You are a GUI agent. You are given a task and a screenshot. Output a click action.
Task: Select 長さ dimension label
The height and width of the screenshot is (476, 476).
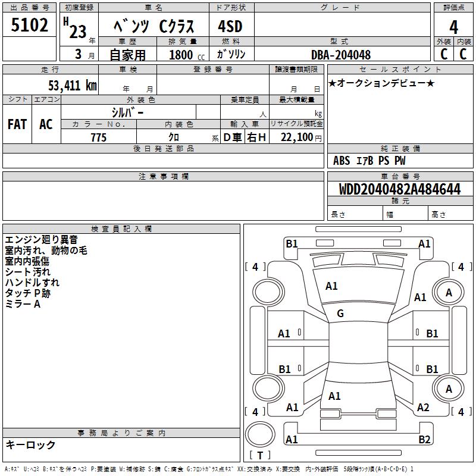click(x=338, y=214)
